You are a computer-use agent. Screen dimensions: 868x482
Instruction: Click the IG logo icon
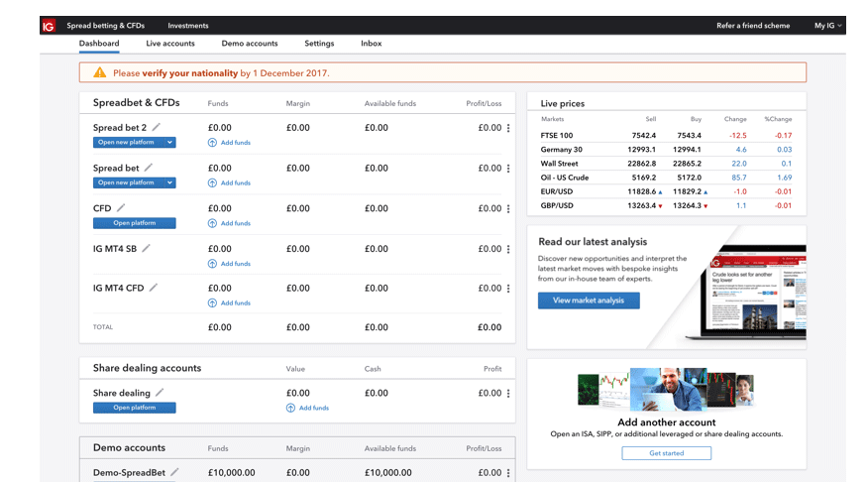click(x=49, y=26)
